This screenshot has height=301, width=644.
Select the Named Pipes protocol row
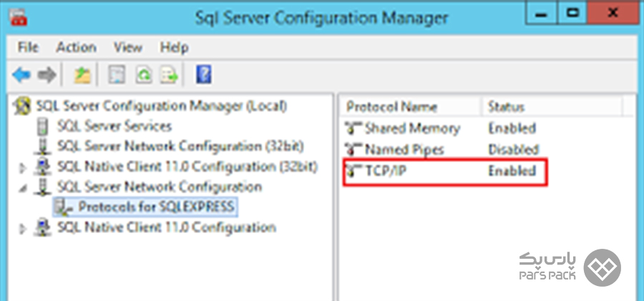(x=441, y=149)
